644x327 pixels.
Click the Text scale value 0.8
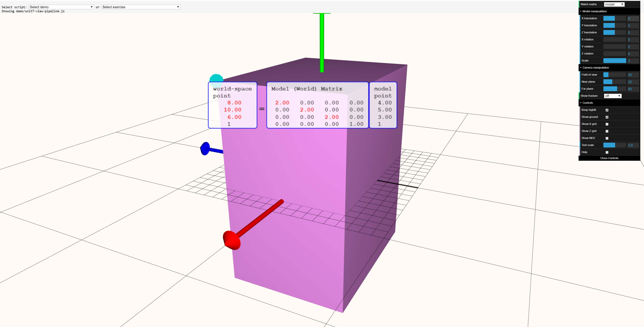point(633,145)
